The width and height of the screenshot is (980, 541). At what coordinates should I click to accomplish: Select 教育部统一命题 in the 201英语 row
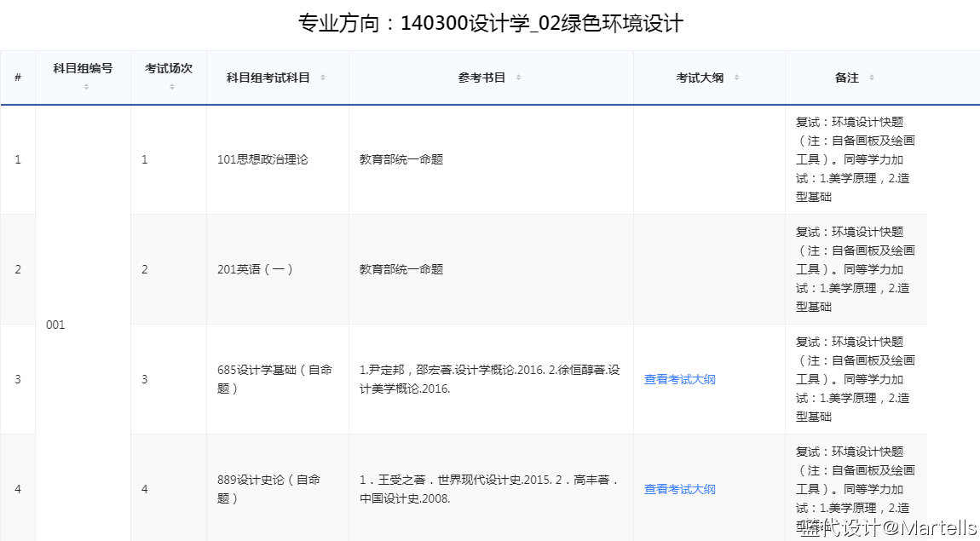401,269
